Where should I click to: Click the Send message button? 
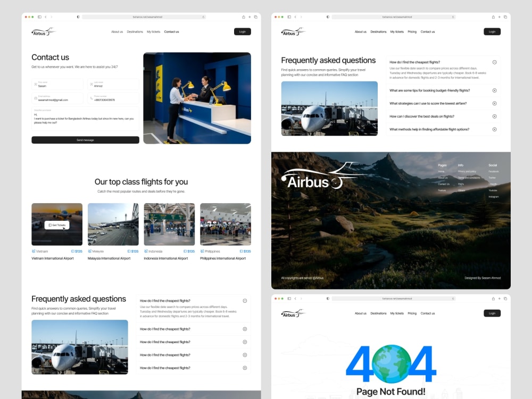85,140
